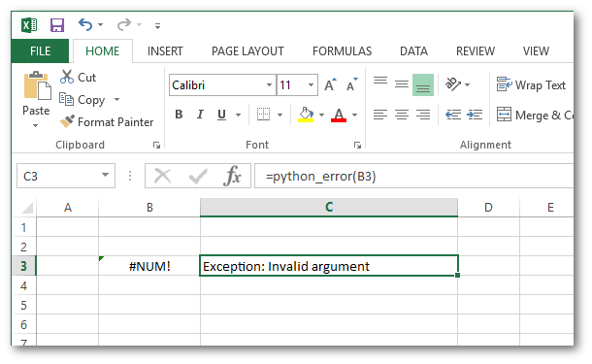Viewport: 592px width, 364px height.
Task: Open the FORMULAS tab
Action: tap(342, 51)
